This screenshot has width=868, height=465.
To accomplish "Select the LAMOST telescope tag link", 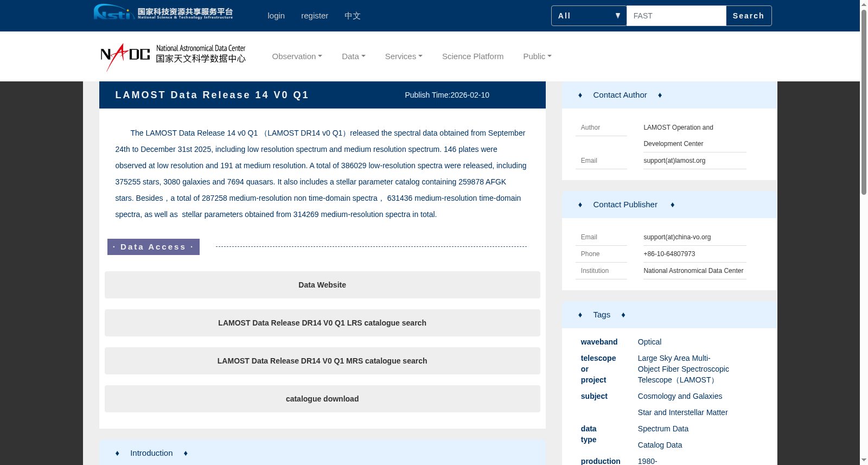I will 684,369.
